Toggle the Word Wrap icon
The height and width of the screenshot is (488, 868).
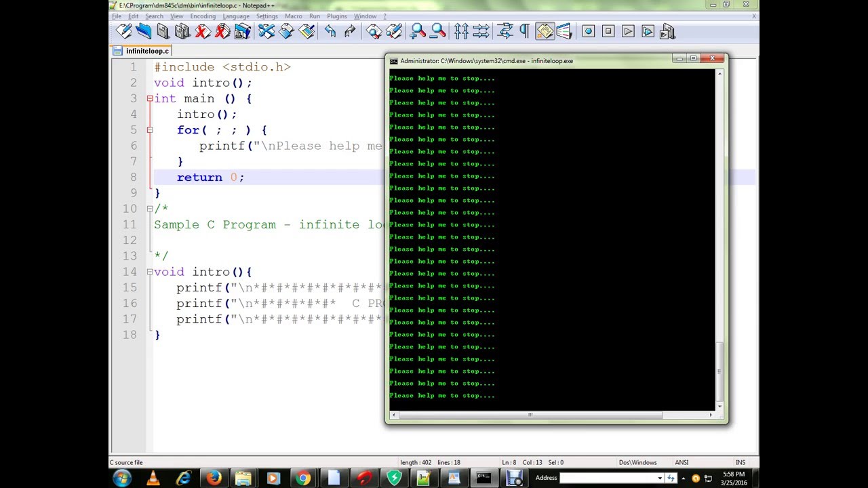tap(505, 31)
